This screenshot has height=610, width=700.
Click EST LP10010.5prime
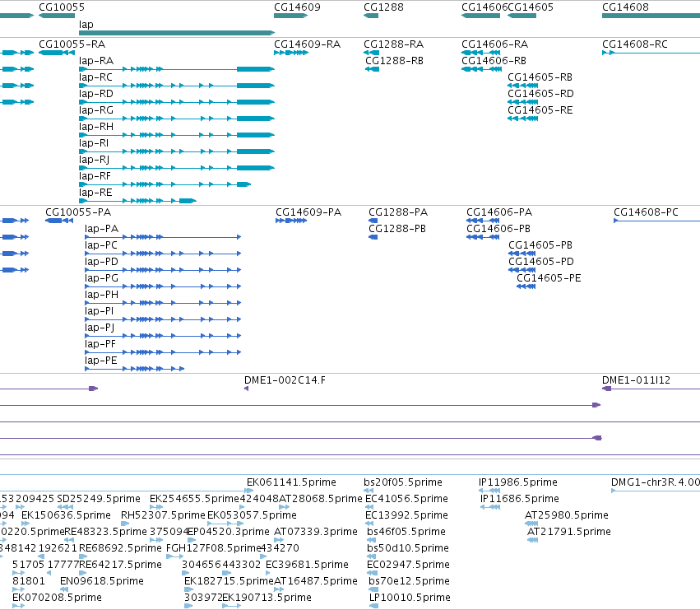(x=410, y=598)
